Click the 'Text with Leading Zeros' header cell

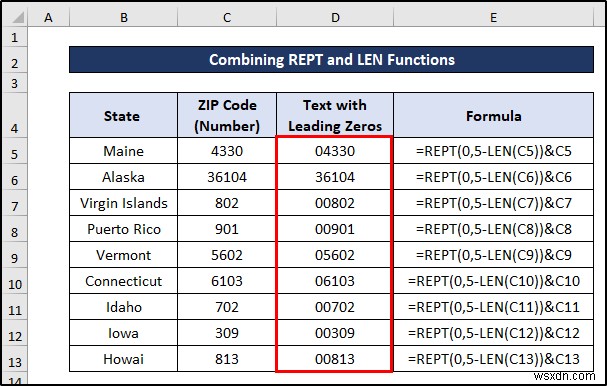(x=335, y=115)
